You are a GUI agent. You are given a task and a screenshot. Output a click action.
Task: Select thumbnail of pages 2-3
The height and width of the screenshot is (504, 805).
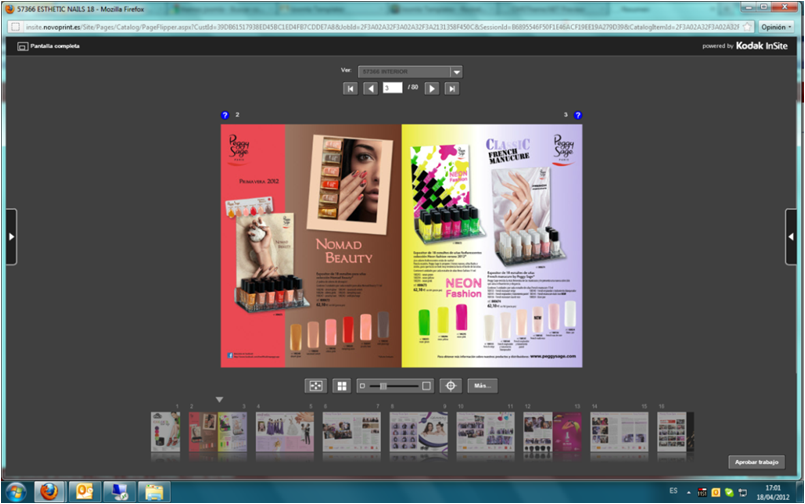point(218,432)
